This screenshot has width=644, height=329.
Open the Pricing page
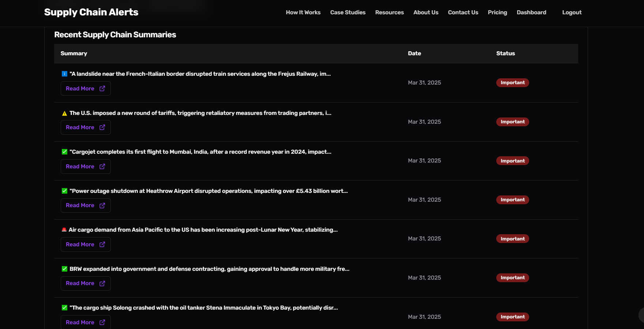(497, 12)
